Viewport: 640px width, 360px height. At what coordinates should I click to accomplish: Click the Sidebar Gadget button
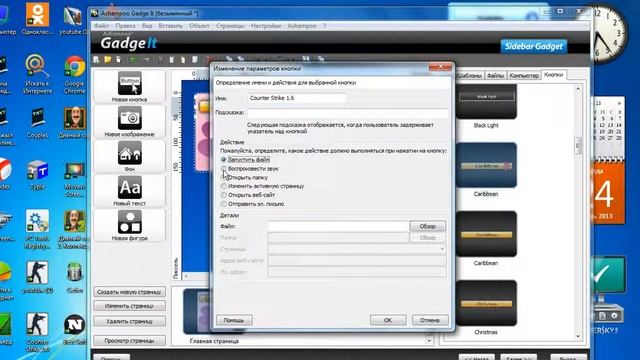(x=533, y=47)
